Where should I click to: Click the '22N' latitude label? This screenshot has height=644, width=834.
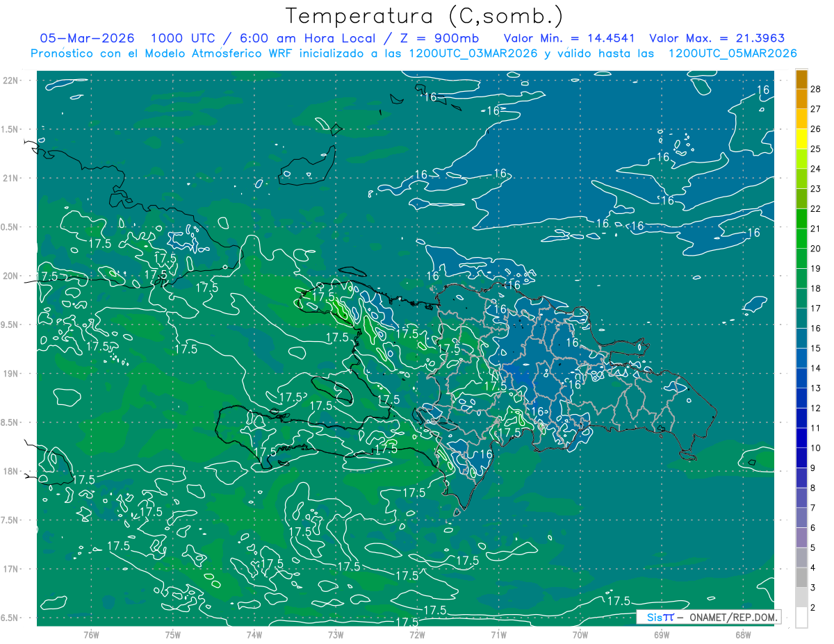pyautogui.click(x=10, y=81)
